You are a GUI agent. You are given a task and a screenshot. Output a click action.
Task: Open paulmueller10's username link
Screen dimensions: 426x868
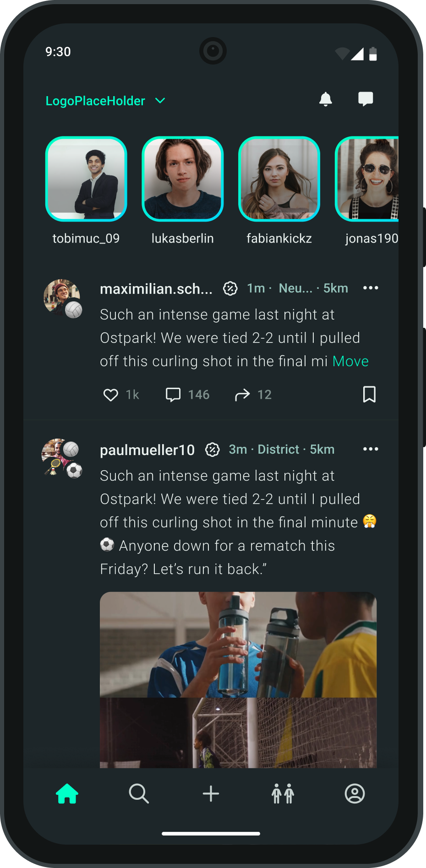click(147, 450)
